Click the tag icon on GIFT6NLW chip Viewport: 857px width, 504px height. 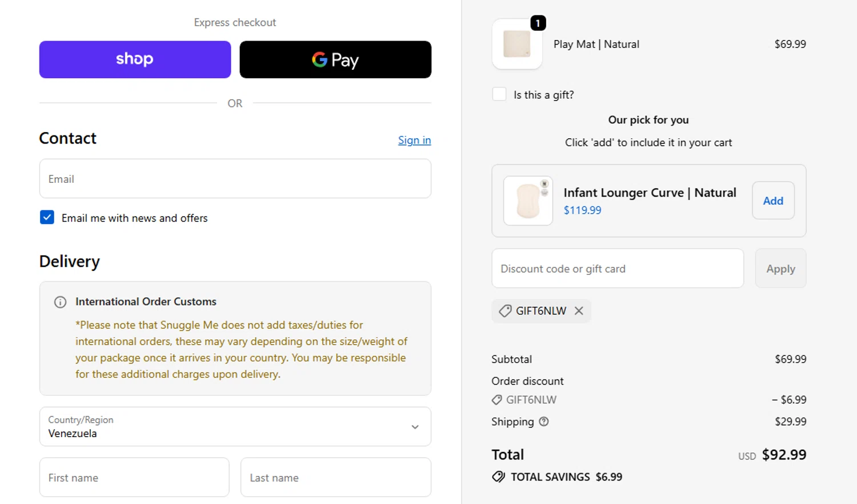coord(505,311)
